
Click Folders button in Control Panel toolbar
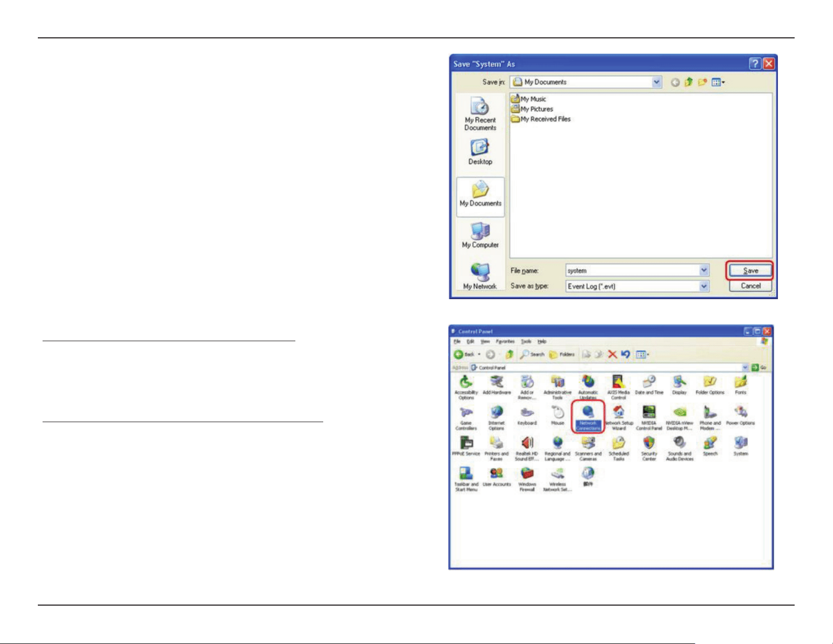click(562, 354)
